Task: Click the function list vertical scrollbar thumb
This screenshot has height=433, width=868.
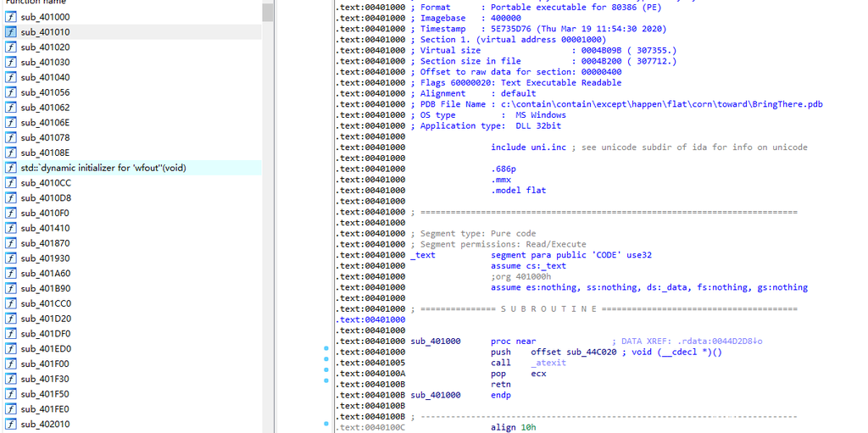Action: tap(268, 12)
